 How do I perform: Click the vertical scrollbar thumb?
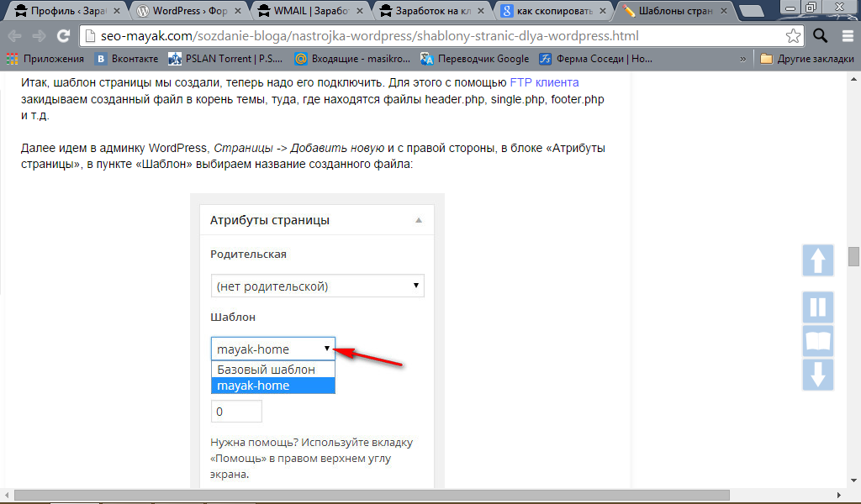853,256
